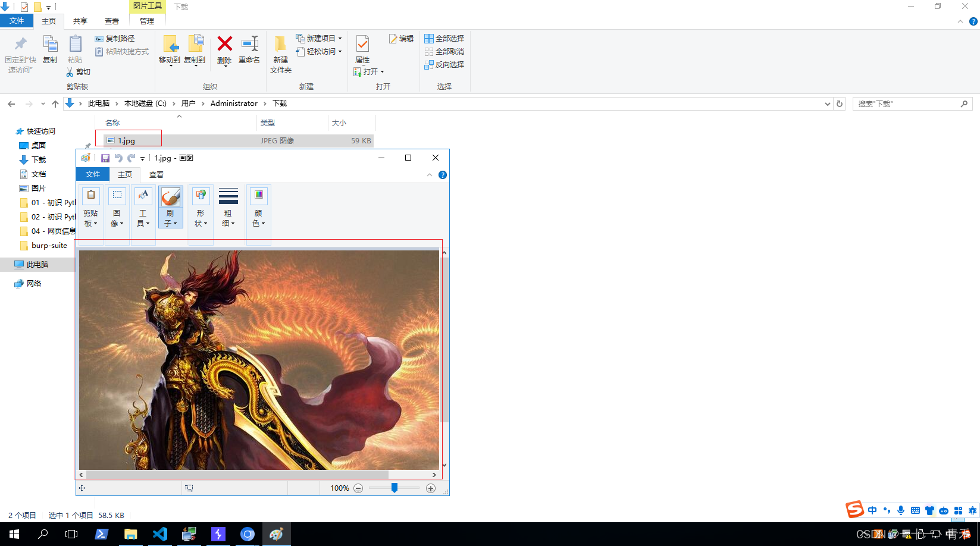
Task: Click 反向选择 invert selection
Action: 444,65
